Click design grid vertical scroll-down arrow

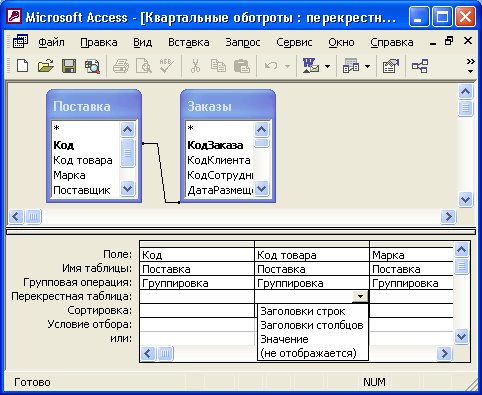tap(461, 336)
